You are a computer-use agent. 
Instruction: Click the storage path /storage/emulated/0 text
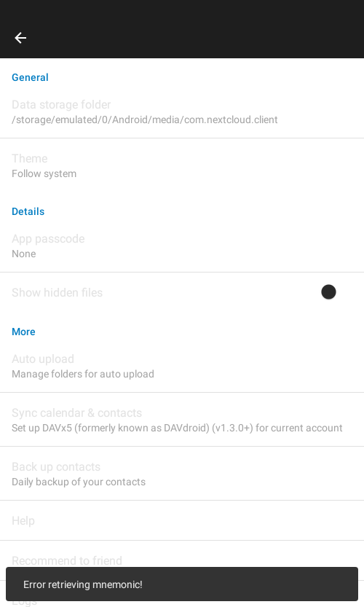point(145,120)
